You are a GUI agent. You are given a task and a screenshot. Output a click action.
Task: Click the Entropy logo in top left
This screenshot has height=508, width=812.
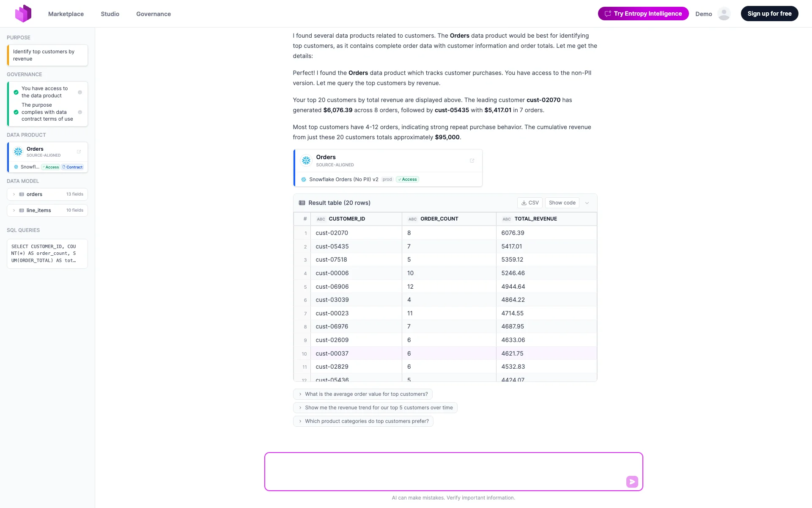24,14
